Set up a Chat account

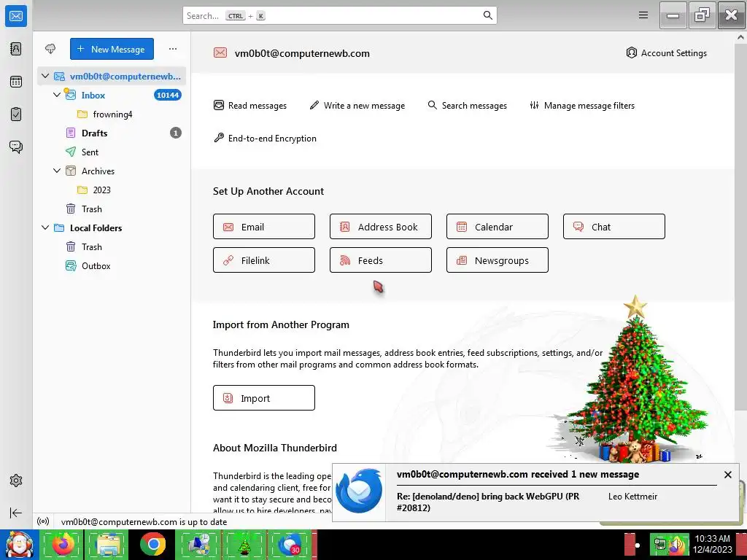(614, 227)
